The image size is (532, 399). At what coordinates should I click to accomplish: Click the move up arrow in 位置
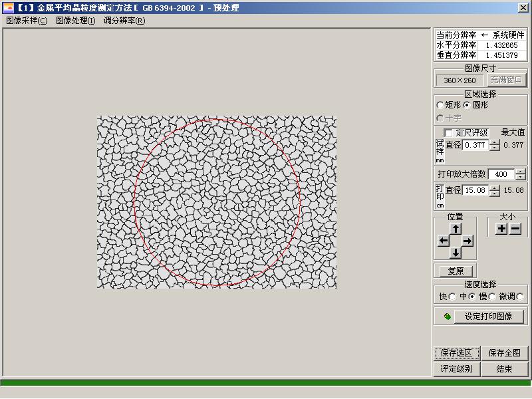(x=456, y=229)
